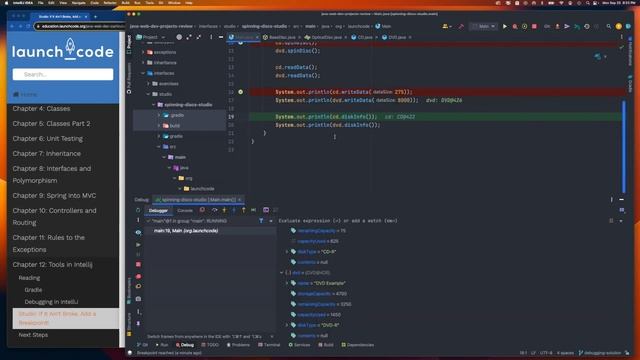Open Chapter 9: Spring into MVC link
This screenshot has height=360, width=640.
coord(54,196)
